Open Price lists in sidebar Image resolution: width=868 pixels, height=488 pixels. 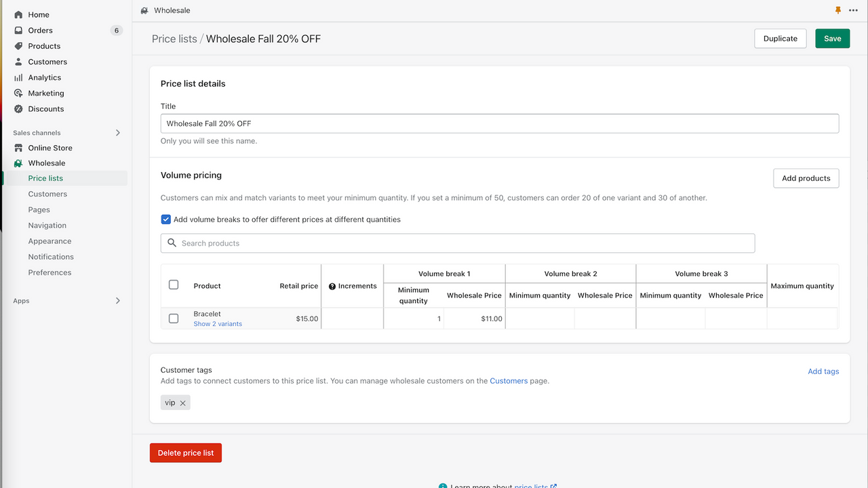[x=45, y=178]
